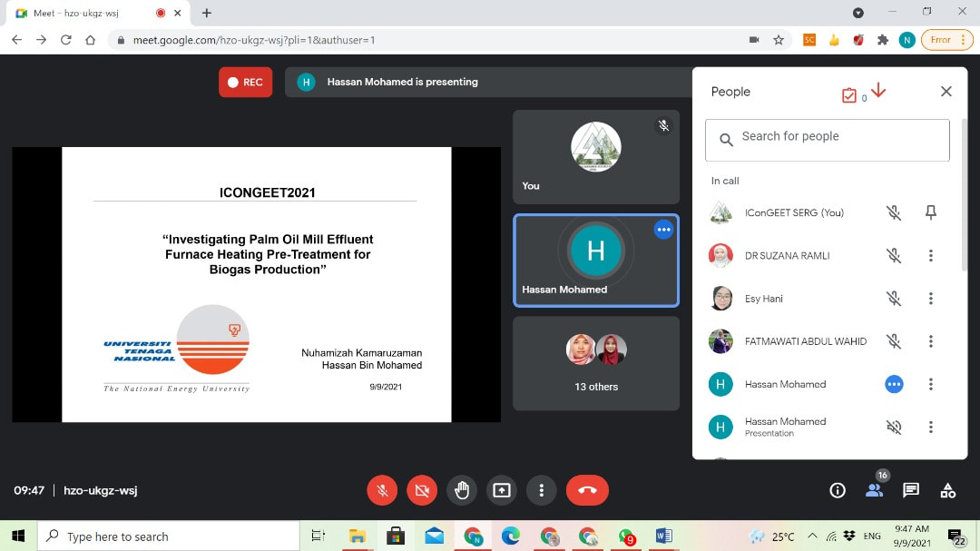The height and width of the screenshot is (551, 980).
Task: Open more actions for Esy Hani
Action: [x=930, y=299]
